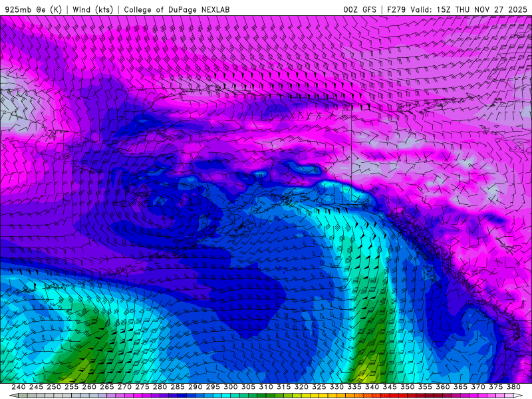The width and height of the screenshot is (532, 399).
Task: Click the 375 scale value
Action: click(495, 387)
